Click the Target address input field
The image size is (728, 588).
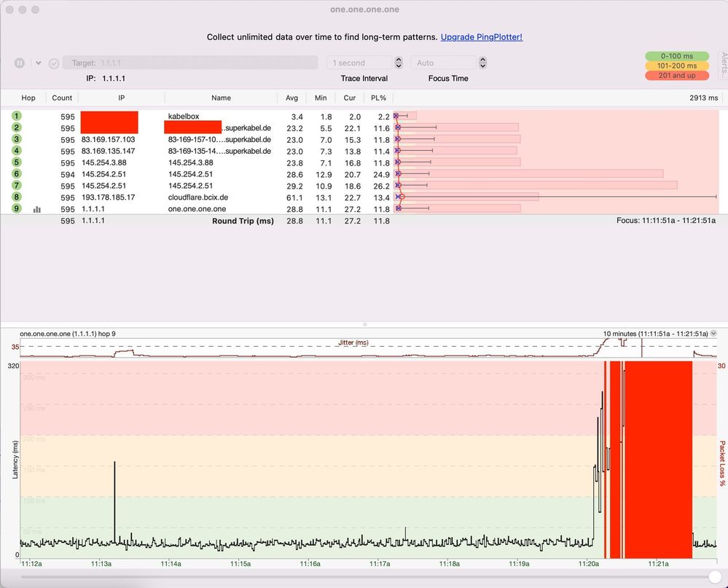point(190,63)
